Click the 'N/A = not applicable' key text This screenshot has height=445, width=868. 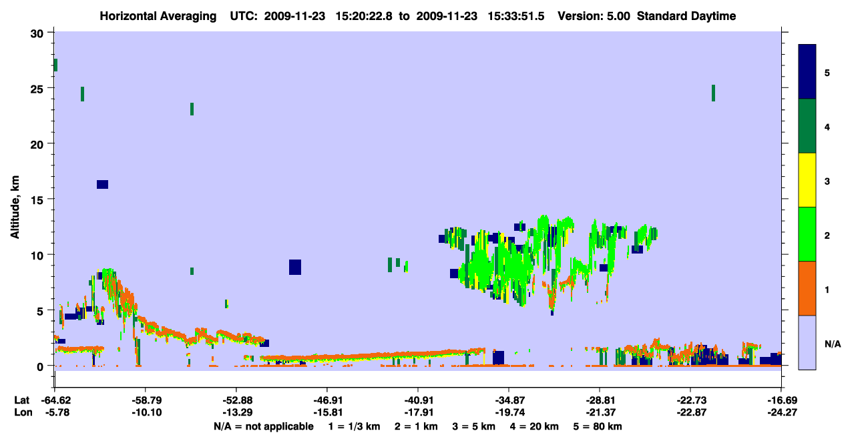click(x=263, y=426)
